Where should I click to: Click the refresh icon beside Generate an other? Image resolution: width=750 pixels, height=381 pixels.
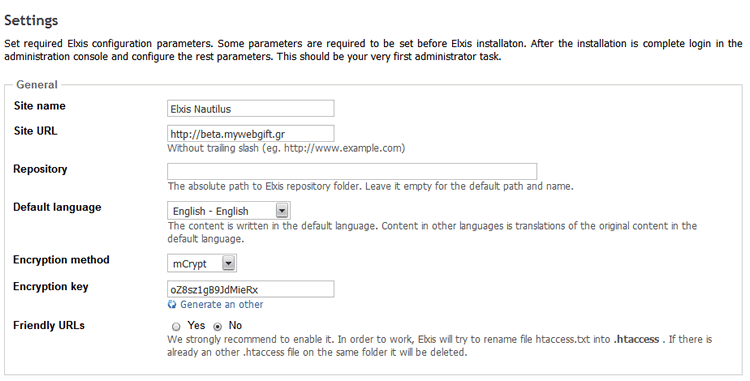coord(172,305)
